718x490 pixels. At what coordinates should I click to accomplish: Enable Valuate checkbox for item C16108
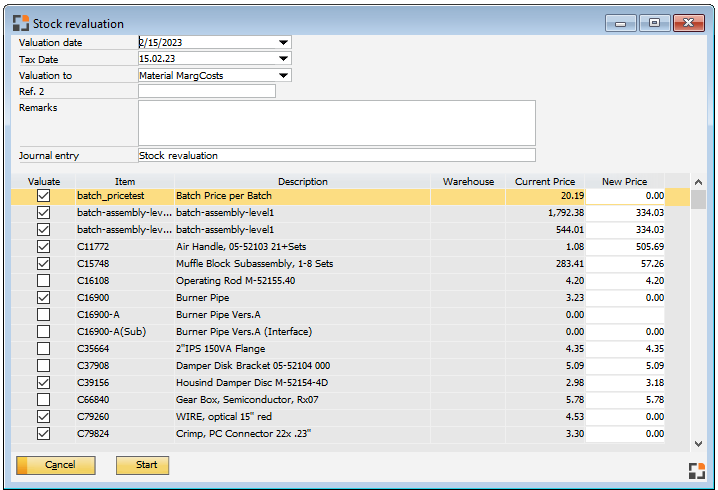click(x=43, y=281)
